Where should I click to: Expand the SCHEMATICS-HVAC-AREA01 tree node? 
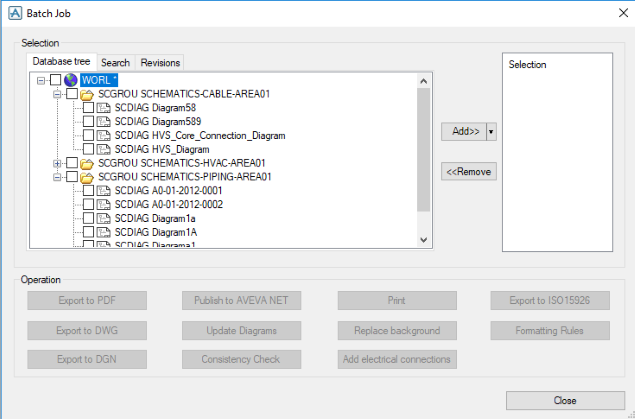click(x=57, y=163)
